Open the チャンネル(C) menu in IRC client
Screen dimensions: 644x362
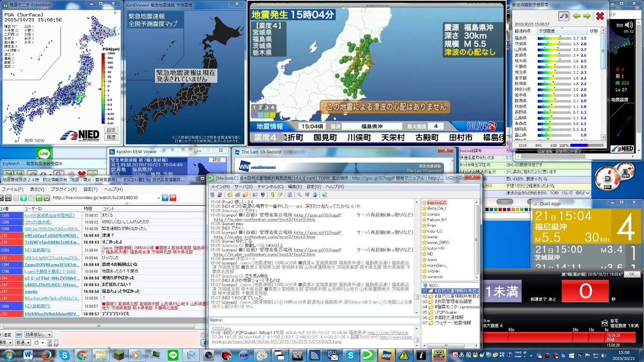pos(261,187)
